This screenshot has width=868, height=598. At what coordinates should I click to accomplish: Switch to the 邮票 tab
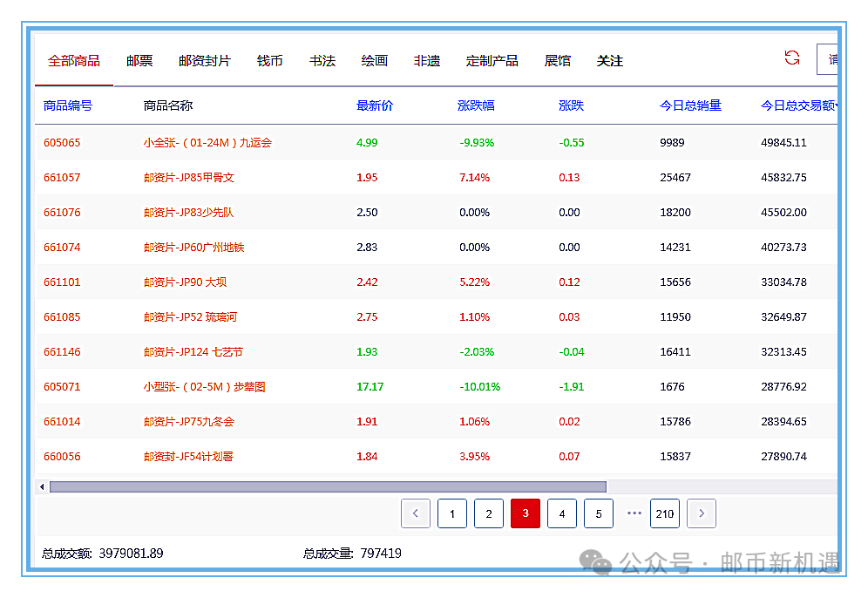point(139,61)
